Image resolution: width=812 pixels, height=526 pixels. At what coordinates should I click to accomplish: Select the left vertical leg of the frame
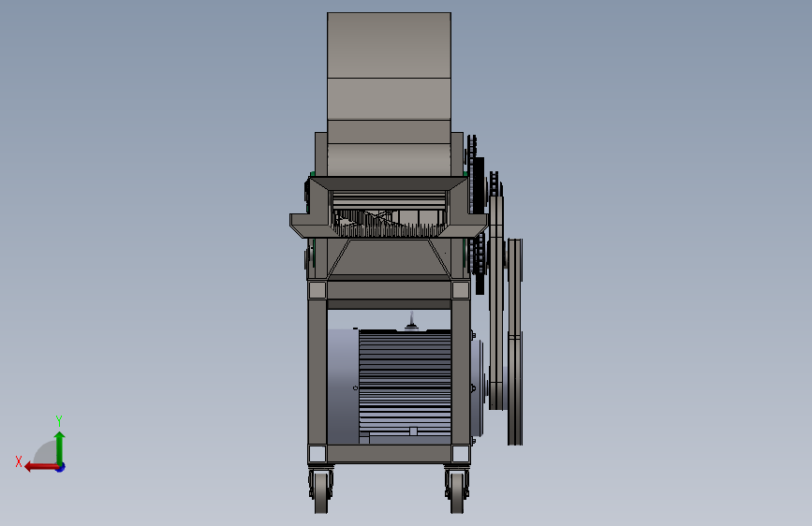point(317,371)
